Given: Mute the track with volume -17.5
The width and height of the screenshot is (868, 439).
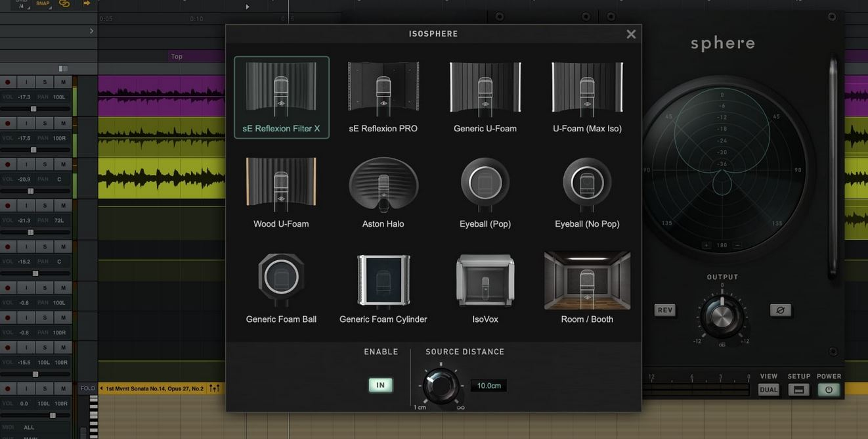Looking at the screenshot, I should [x=63, y=123].
